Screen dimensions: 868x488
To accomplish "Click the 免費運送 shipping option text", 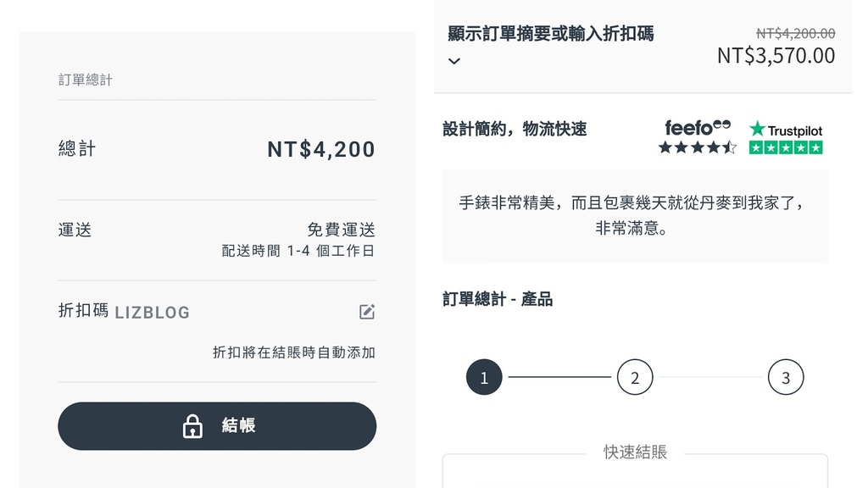I will point(341,230).
